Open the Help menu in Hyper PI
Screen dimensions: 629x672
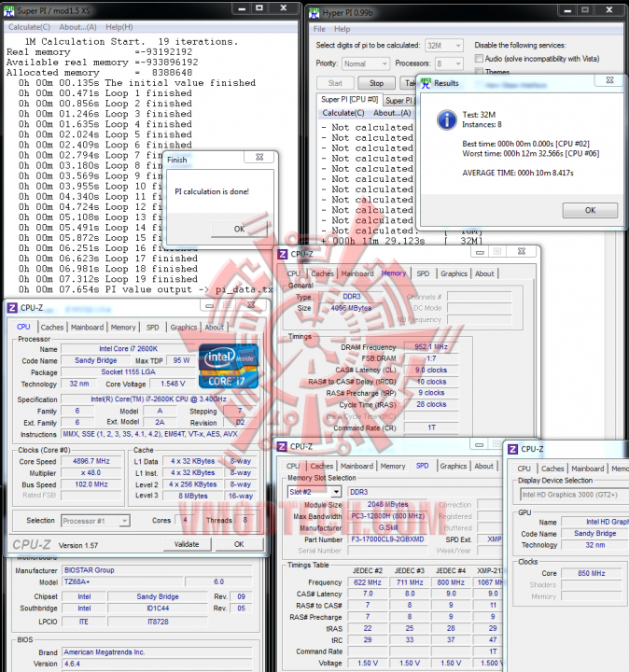coord(342,29)
